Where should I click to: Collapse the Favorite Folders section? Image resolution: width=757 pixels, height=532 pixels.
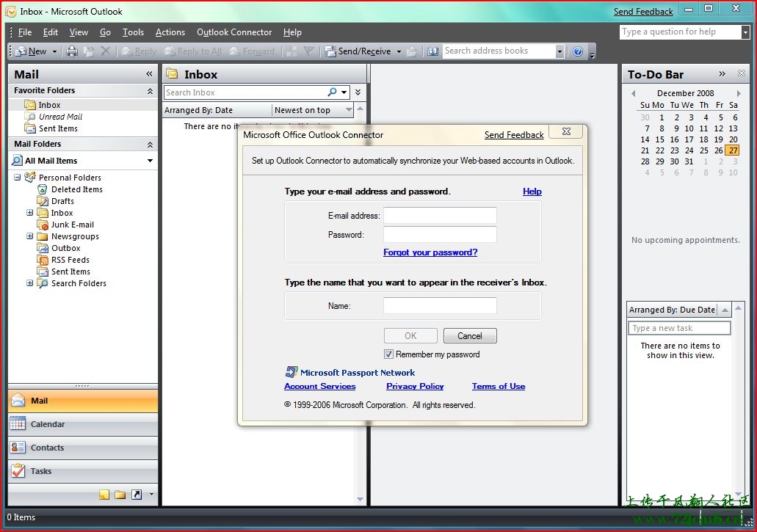point(150,91)
